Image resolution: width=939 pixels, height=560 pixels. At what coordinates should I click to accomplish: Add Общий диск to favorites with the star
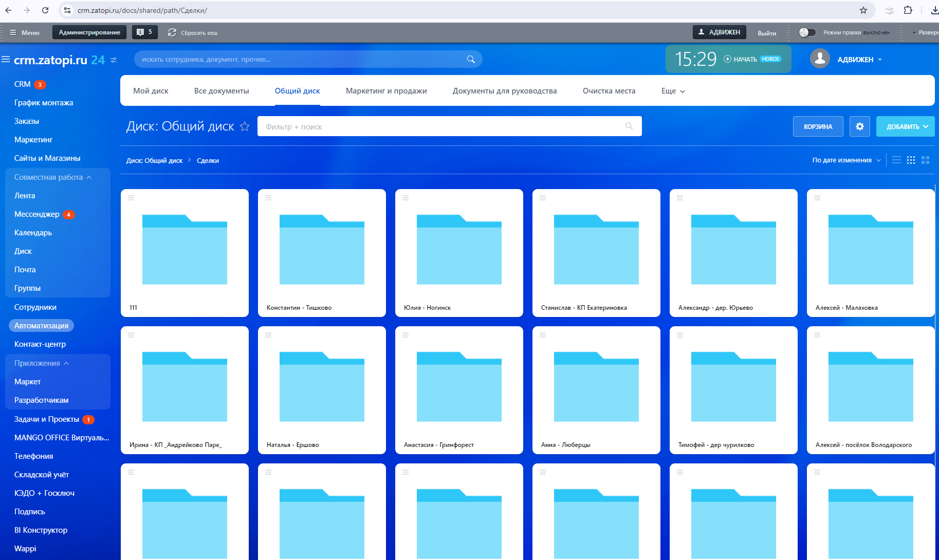point(245,126)
